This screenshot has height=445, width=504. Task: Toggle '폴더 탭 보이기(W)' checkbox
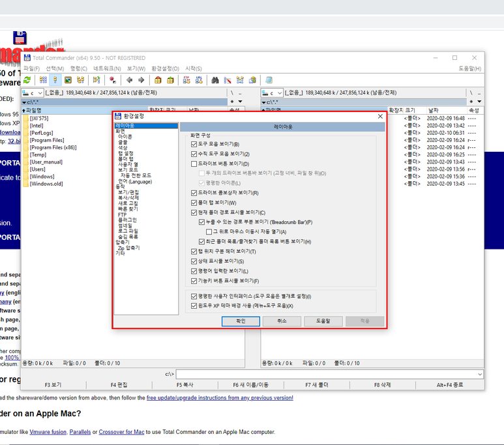point(194,203)
